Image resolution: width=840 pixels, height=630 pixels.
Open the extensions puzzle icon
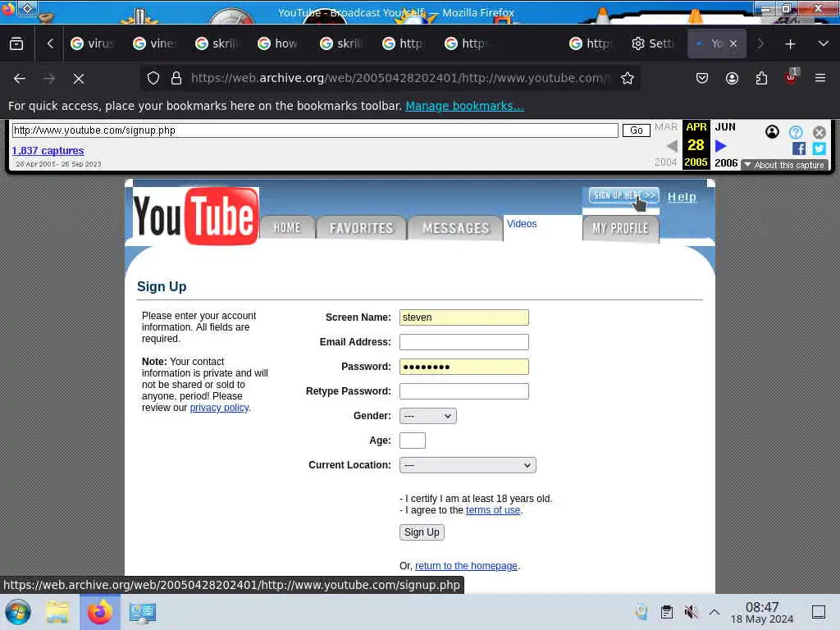pyautogui.click(x=761, y=78)
